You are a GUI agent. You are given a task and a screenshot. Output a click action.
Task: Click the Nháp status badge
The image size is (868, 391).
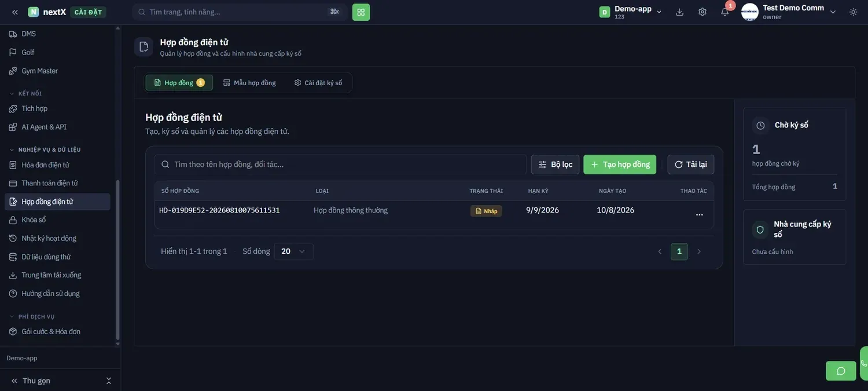pos(486,211)
